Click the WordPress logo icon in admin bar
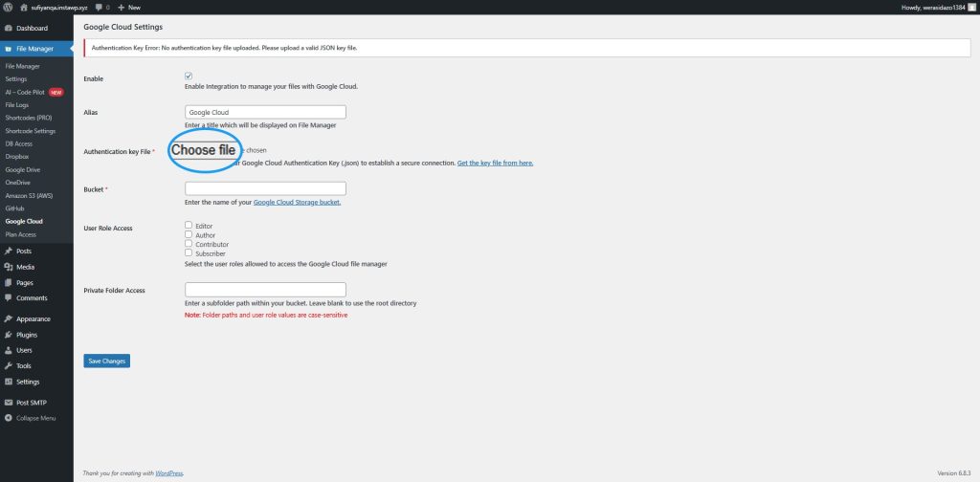This screenshot has height=482, width=980. pyautogui.click(x=8, y=7)
